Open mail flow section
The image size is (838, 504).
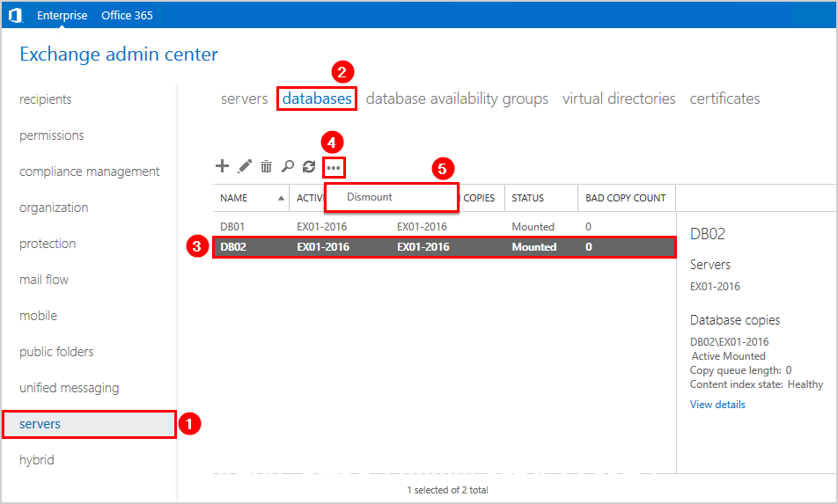coord(44,280)
